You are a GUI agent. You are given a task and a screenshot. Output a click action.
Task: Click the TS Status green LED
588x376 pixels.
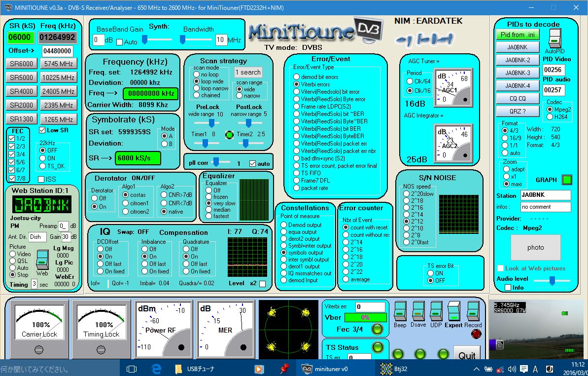pyautogui.click(x=377, y=347)
